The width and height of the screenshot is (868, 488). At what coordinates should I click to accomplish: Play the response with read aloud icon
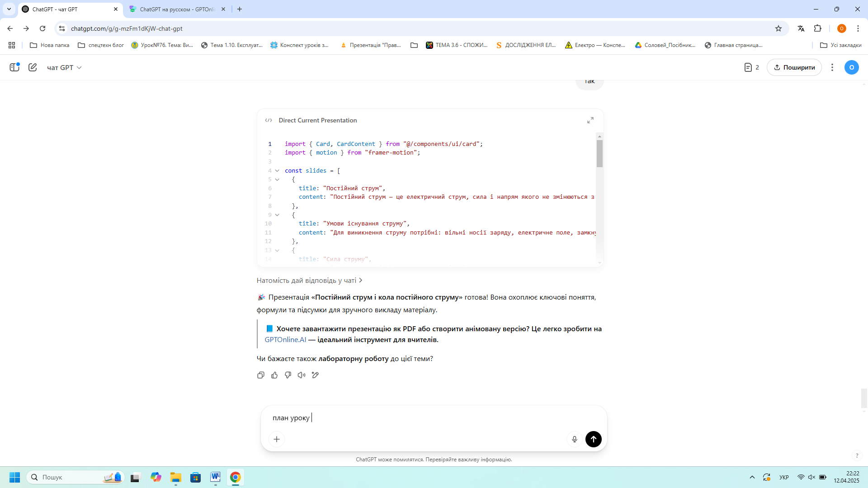tap(302, 375)
